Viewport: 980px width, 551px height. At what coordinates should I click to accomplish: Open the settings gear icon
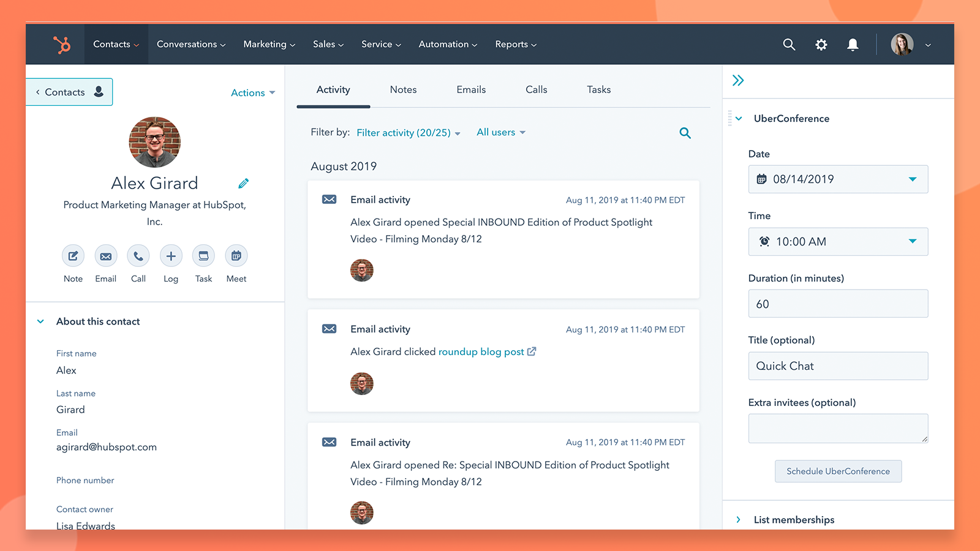coord(821,45)
